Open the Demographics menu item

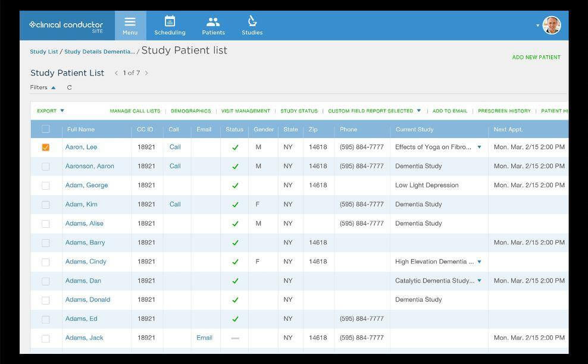click(x=191, y=111)
